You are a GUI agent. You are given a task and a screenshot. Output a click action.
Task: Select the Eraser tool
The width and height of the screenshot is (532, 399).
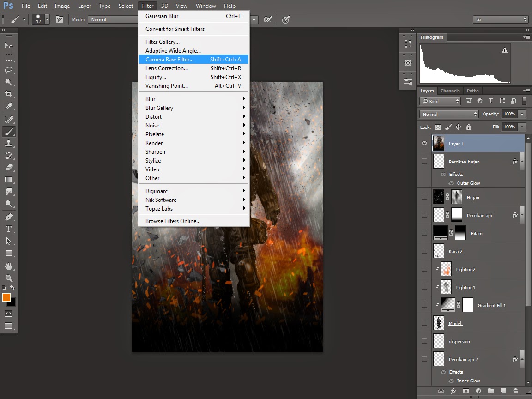pos(9,168)
